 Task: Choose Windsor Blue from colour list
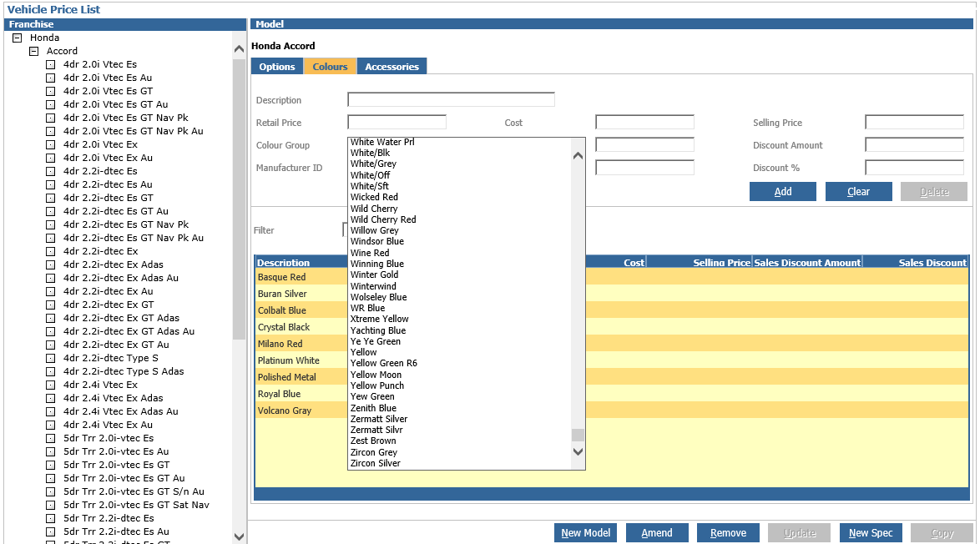click(x=376, y=242)
